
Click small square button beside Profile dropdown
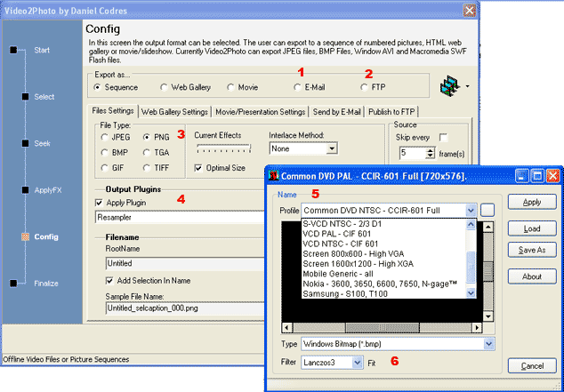[487, 211]
